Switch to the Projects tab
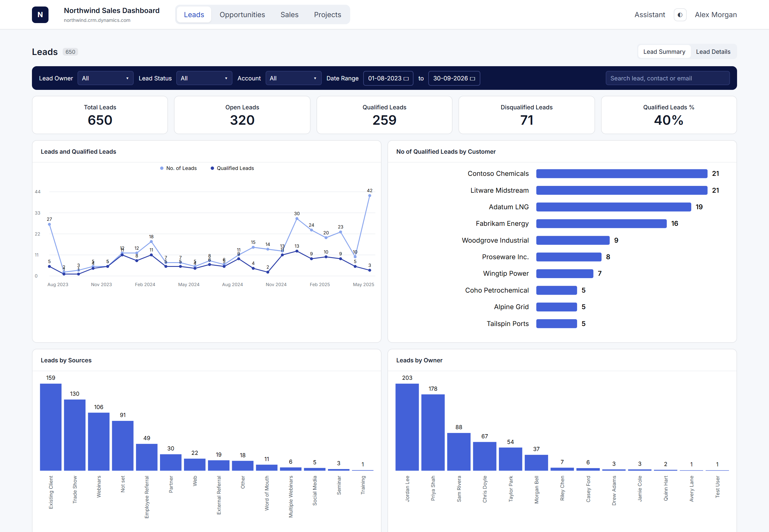 click(327, 15)
